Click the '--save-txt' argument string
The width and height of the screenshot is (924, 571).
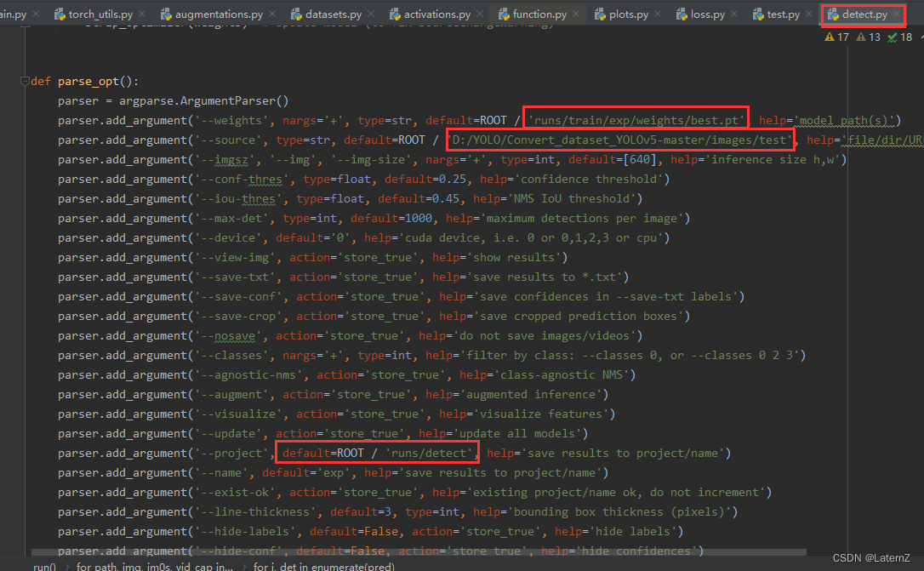(235, 277)
